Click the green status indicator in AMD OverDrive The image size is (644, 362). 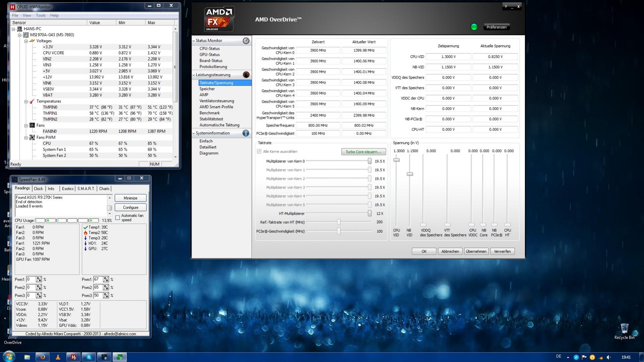click(x=474, y=27)
